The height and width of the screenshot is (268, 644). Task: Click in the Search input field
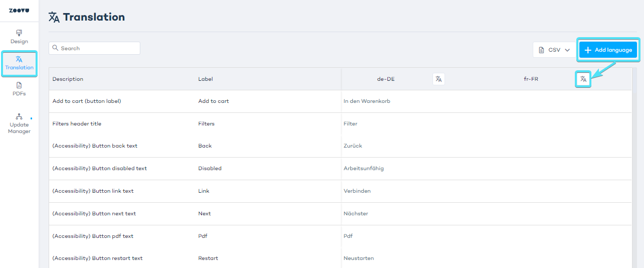click(x=98, y=48)
